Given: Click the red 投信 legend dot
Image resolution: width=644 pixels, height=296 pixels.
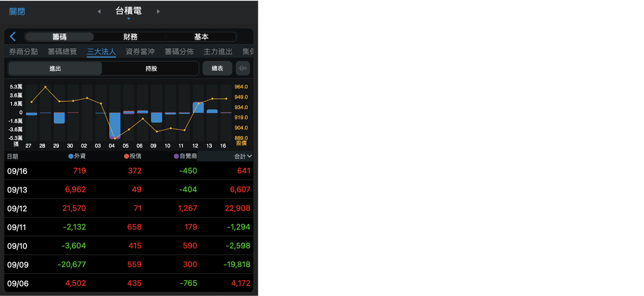Looking at the screenshot, I should coord(126,156).
